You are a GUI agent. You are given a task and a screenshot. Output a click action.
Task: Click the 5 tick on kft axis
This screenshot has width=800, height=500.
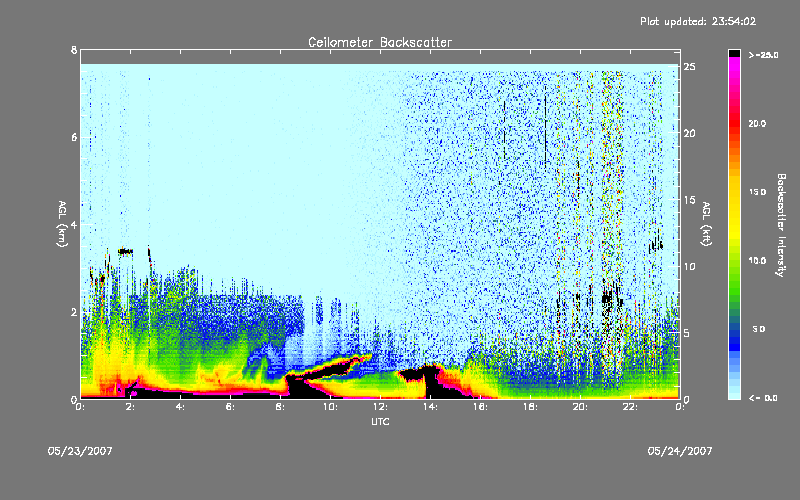pyautogui.click(x=687, y=333)
